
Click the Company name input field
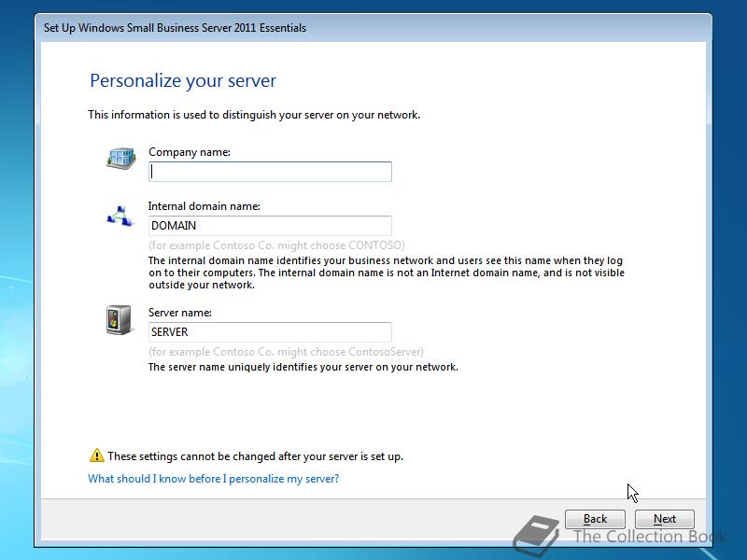(x=270, y=172)
